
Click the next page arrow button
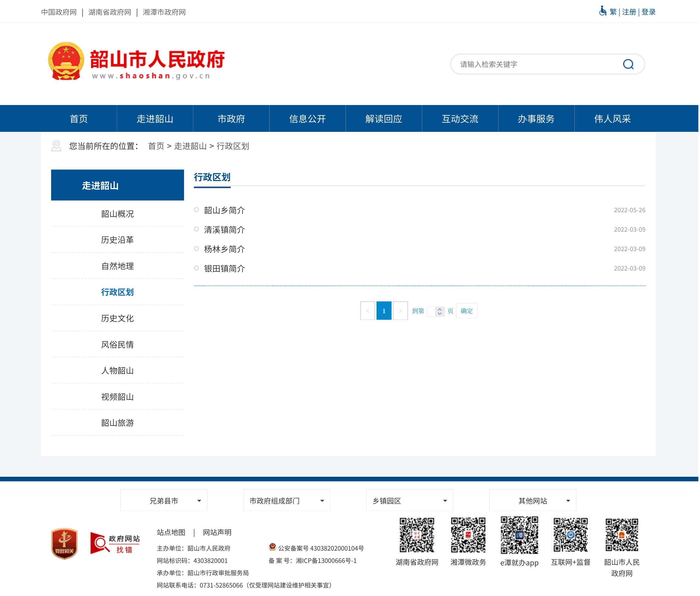pyautogui.click(x=400, y=310)
